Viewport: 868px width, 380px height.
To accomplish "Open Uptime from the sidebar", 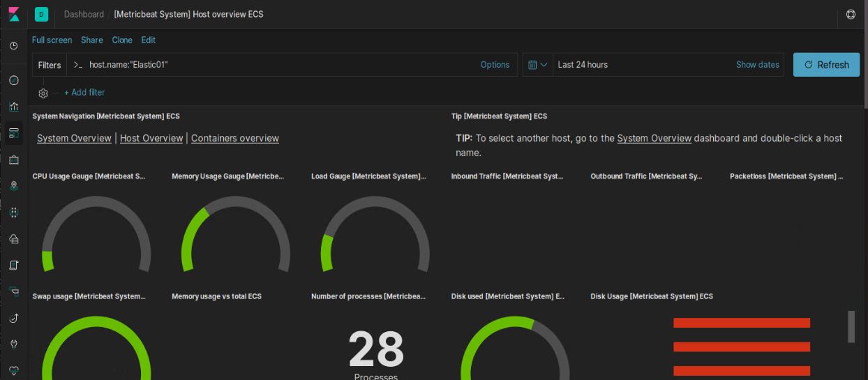I will [14, 318].
